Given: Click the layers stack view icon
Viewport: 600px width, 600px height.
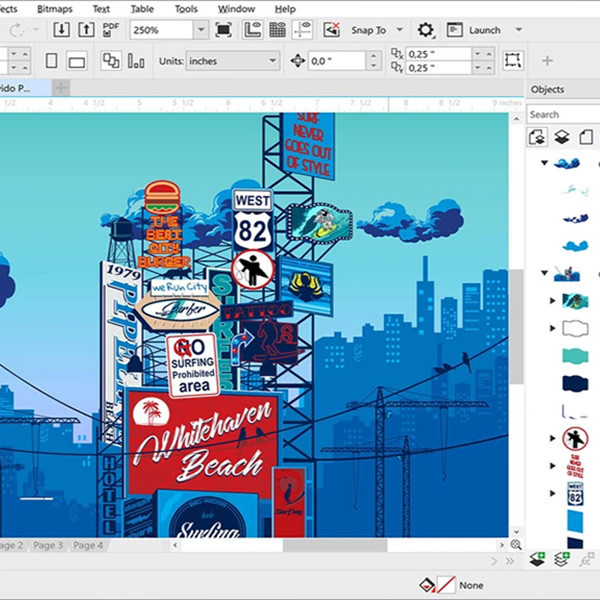Looking at the screenshot, I should tap(561, 137).
